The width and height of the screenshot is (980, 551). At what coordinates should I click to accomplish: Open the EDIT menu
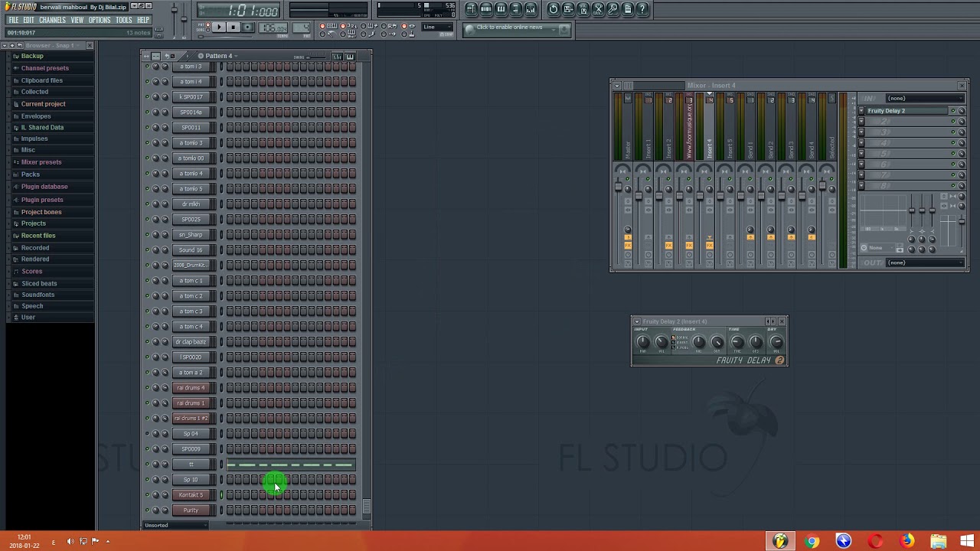click(x=28, y=20)
